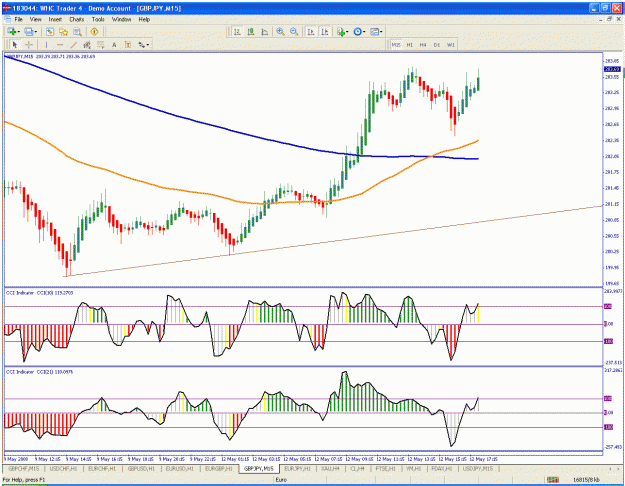625x486 pixels.
Task: Switch to the USDJPY,M15 chart tab
Action: point(478,468)
